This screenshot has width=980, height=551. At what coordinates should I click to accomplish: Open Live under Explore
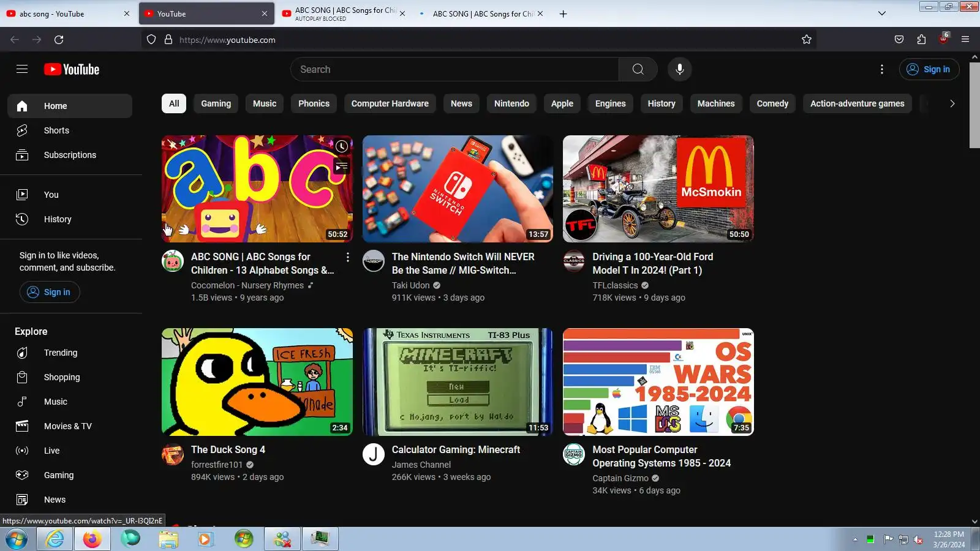(x=70, y=451)
